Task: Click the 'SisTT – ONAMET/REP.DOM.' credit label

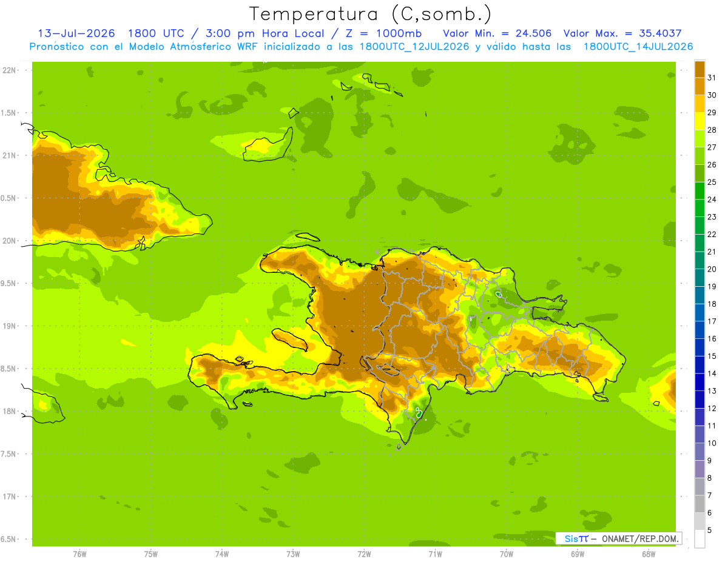Action: [619, 538]
